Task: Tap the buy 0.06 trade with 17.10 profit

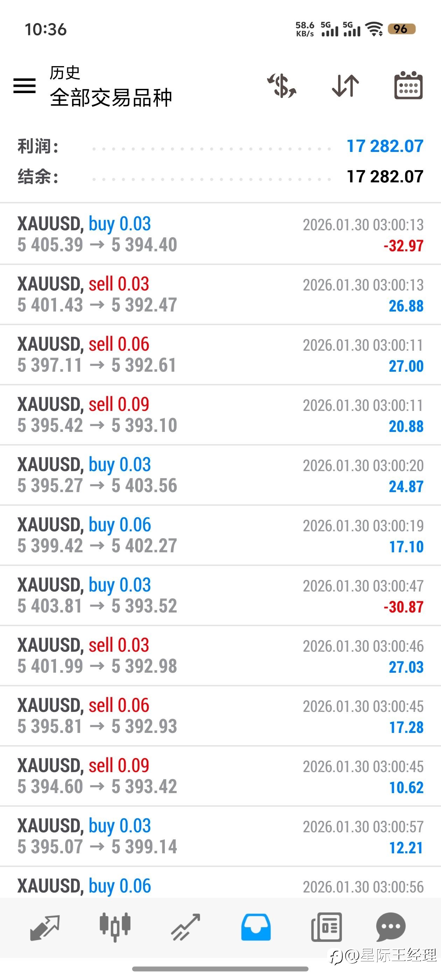Action: 220,535
